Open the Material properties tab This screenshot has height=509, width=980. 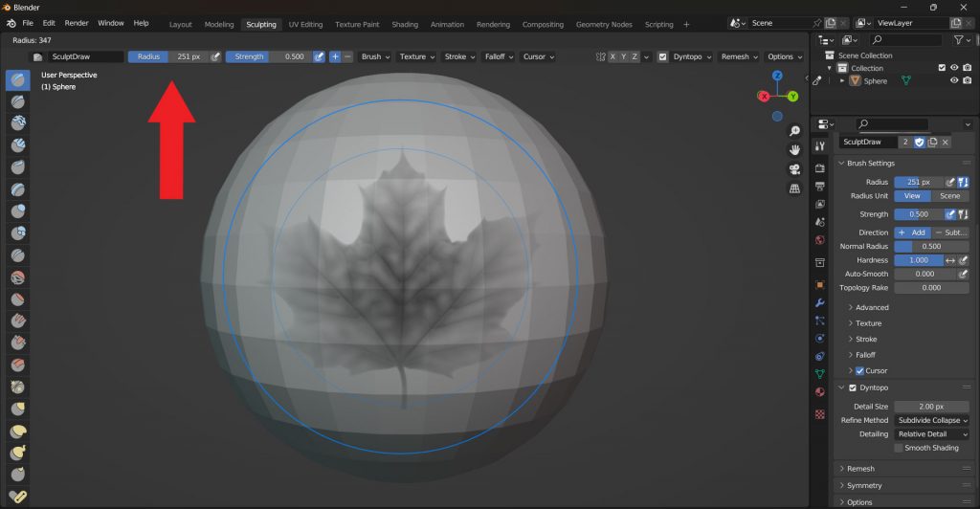coord(820,392)
